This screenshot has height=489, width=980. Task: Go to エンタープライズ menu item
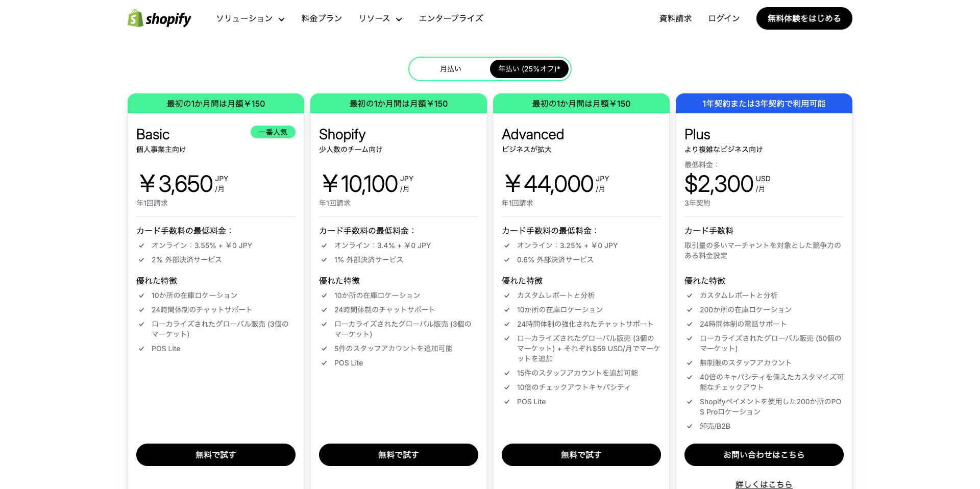pos(451,18)
